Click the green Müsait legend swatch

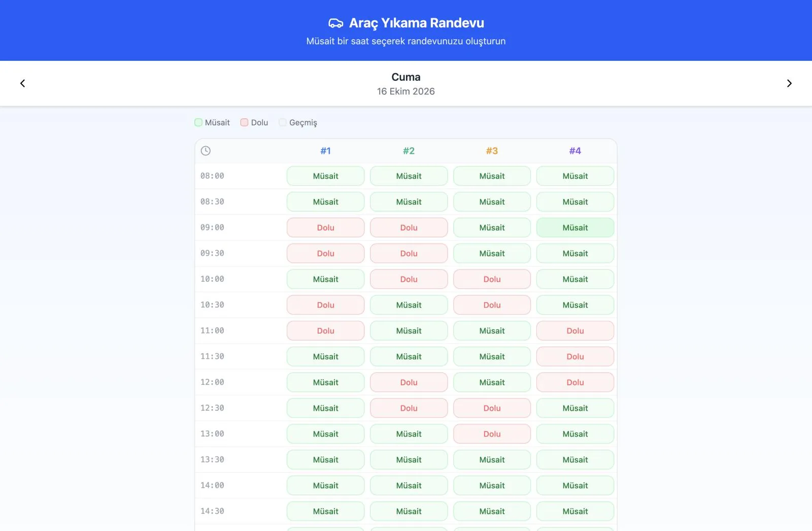[x=198, y=122]
